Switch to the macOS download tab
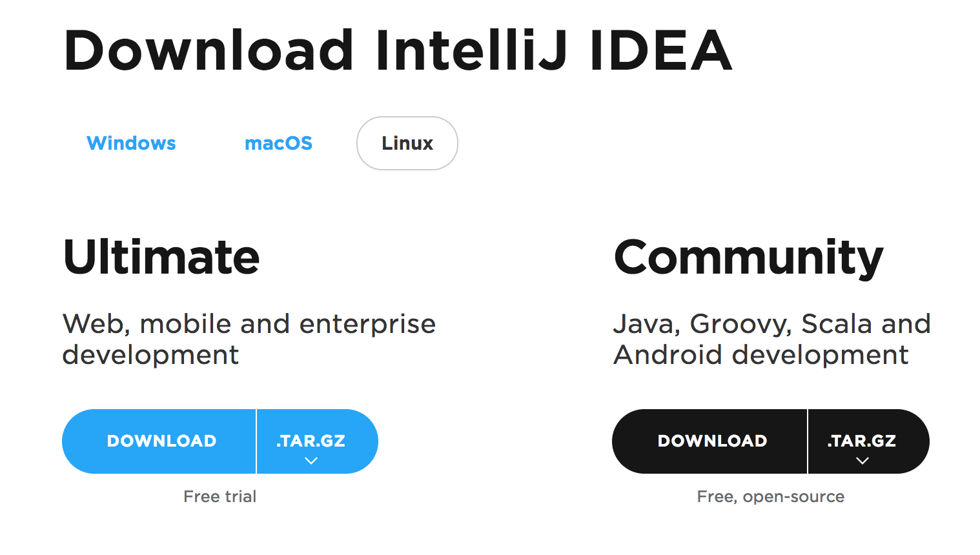The height and width of the screenshot is (555, 980). tap(278, 143)
